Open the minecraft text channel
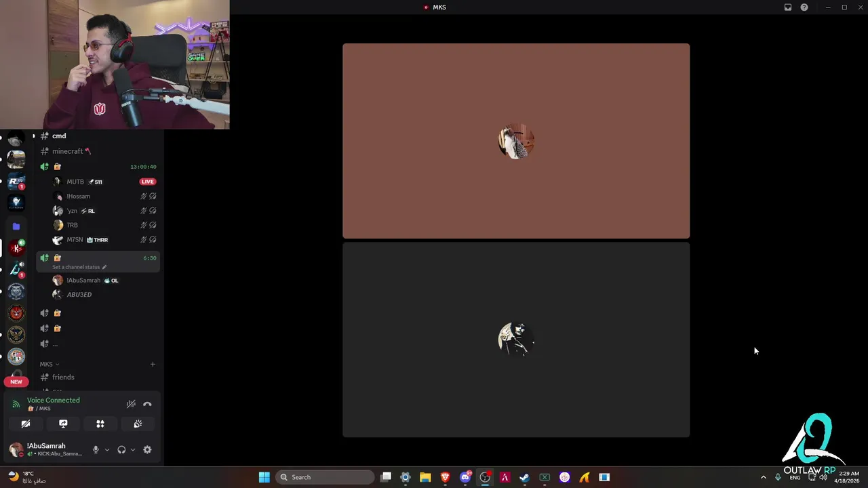 (98, 151)
